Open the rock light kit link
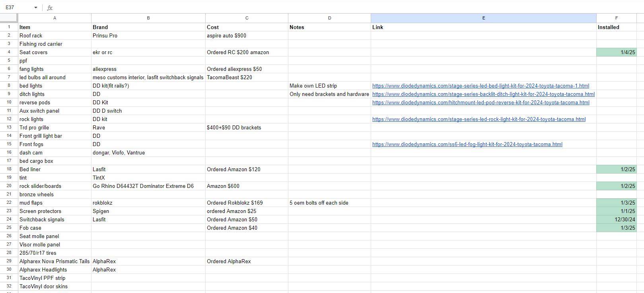 479,119
